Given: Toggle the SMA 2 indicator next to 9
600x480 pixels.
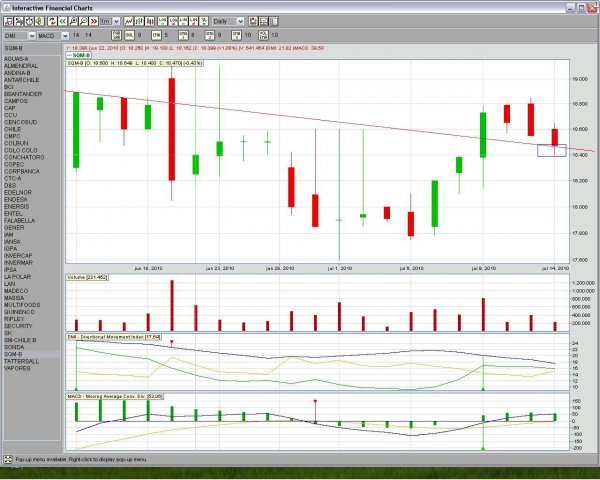Looking at the screenshot, I should pyautogui.click(x=209, y=35).
